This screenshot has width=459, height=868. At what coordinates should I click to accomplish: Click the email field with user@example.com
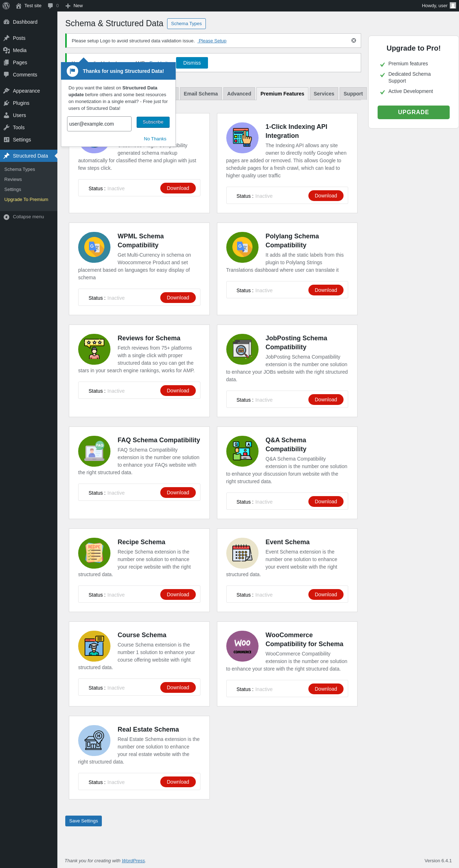99,124
